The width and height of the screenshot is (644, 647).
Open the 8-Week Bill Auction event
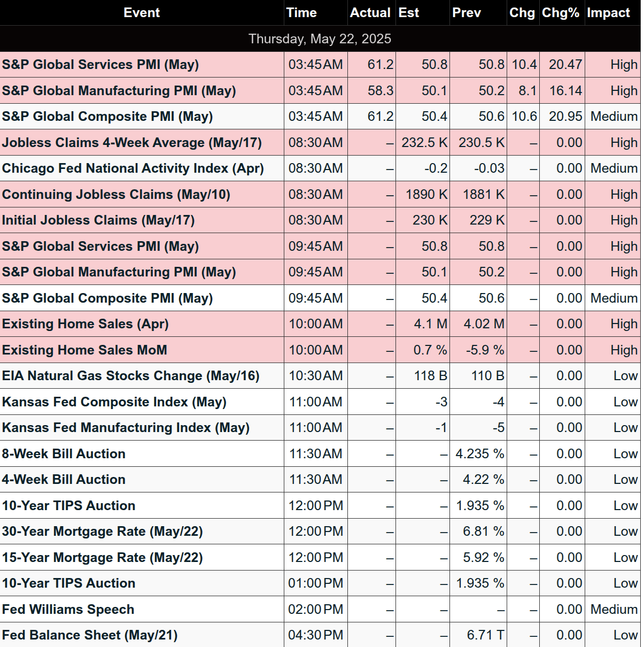coord(64,454)
